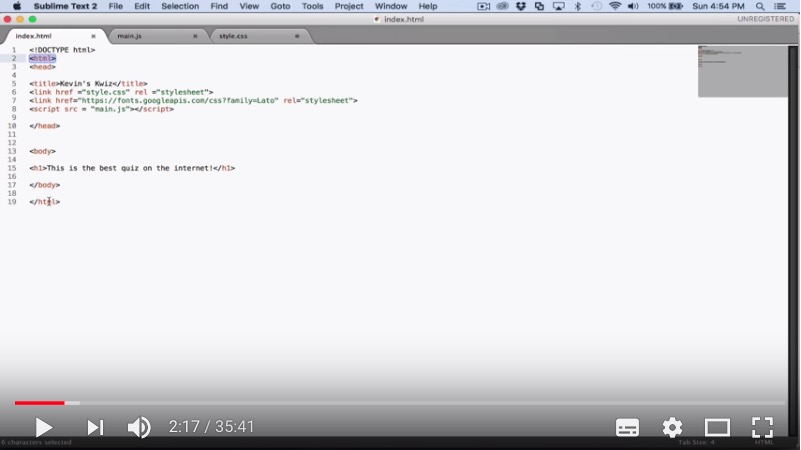801x450 pixels.
Task: Click the closing </html> tag
Action: pyautogui.click(x=44, y=202)
